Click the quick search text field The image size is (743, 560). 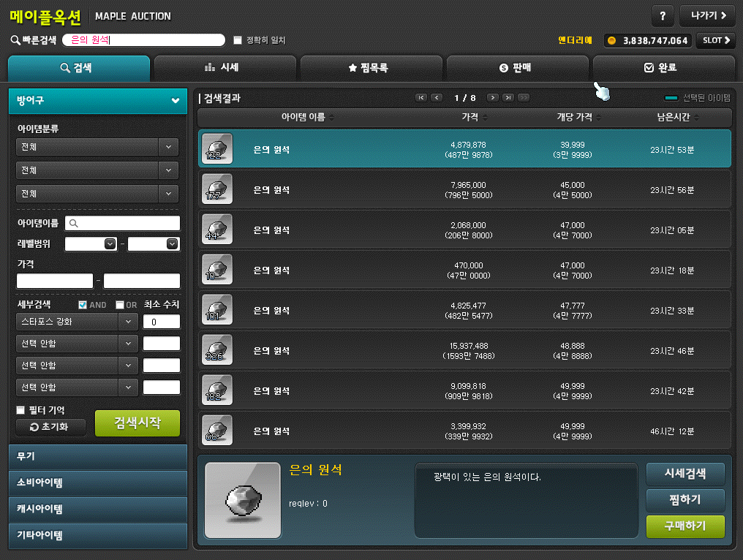coord(143,40)
